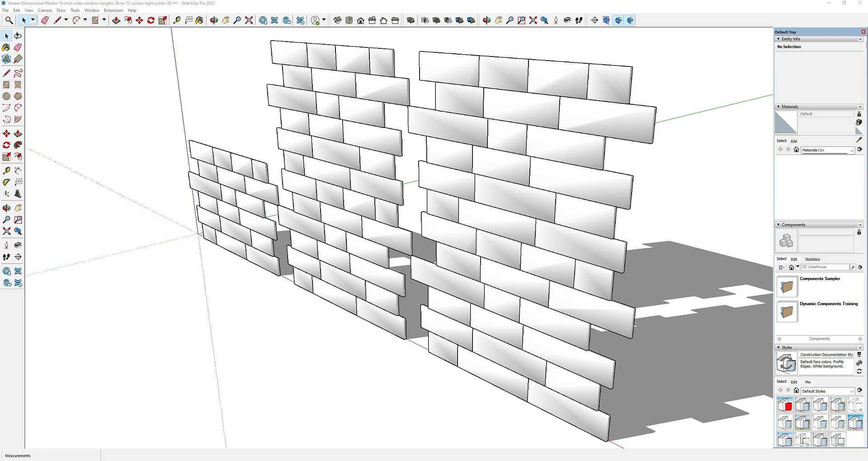Select the Line pencil tool in left toolbar
The height and width of the screenshot is (461, 868).
[x=6, y=73]
